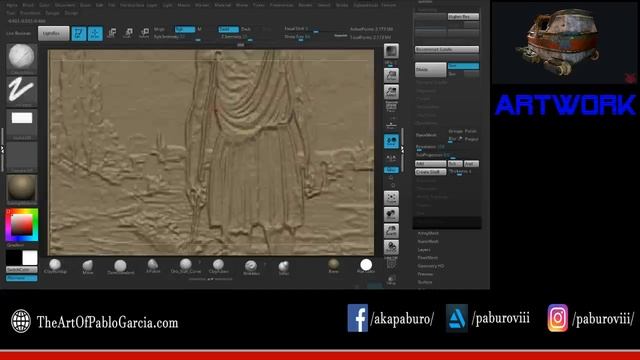Open the Material menu

(222, 5)
